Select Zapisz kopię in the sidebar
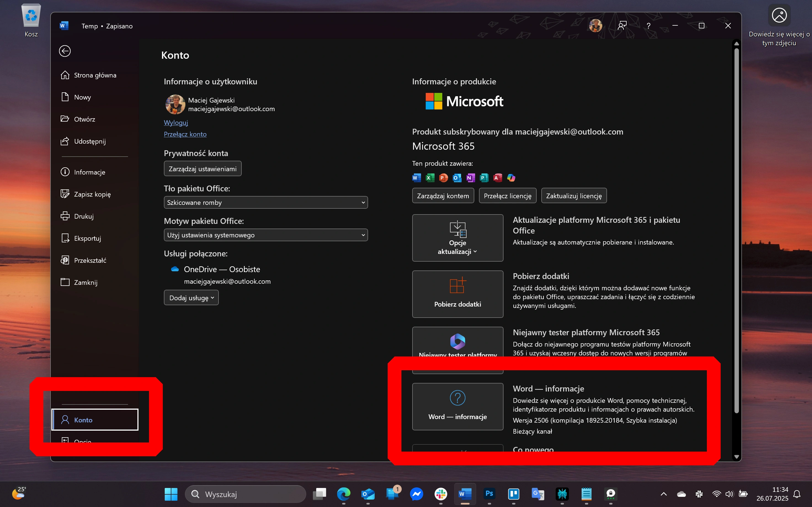 (x=95, y=194)
